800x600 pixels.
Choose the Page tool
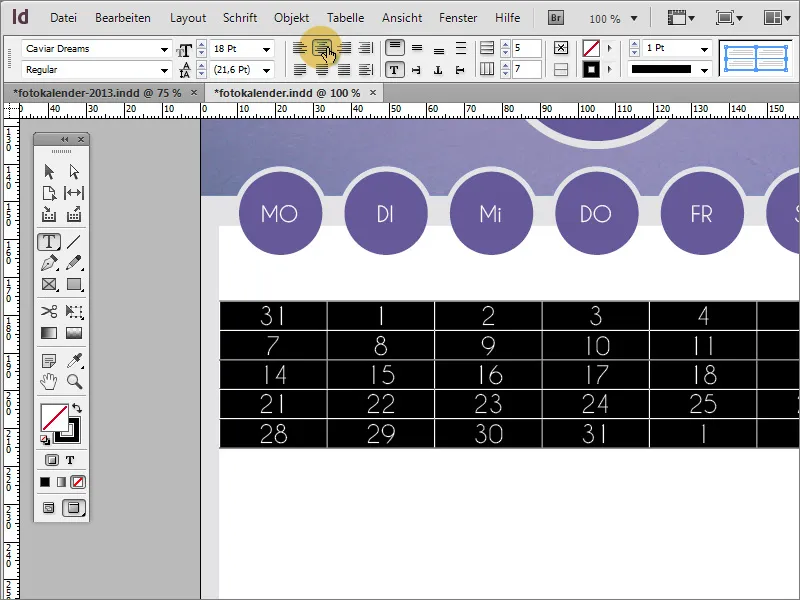click(x=49, y=193)
